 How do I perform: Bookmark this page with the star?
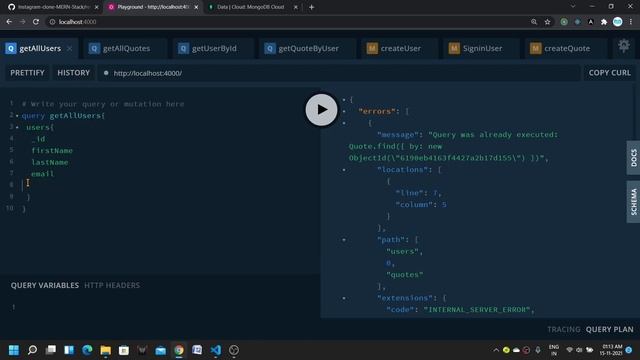(547, 22)
